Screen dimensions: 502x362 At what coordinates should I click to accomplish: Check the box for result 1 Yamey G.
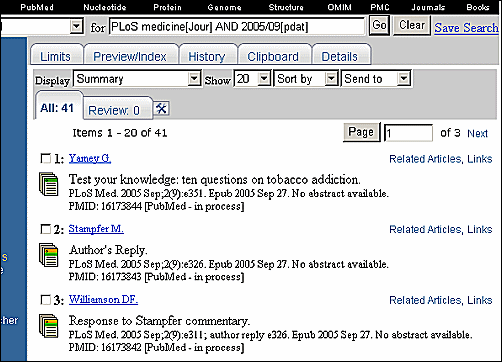[45, 158]
